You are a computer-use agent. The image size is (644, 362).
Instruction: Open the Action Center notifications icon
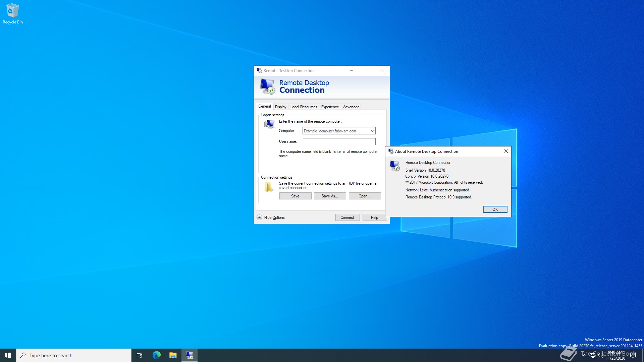[633, 355]
